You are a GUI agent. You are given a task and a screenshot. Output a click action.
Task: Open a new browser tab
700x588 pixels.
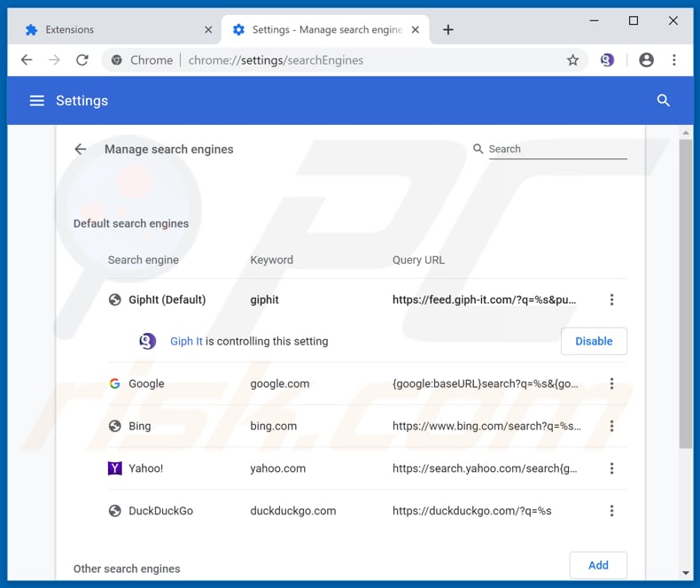tap(448, 30)
